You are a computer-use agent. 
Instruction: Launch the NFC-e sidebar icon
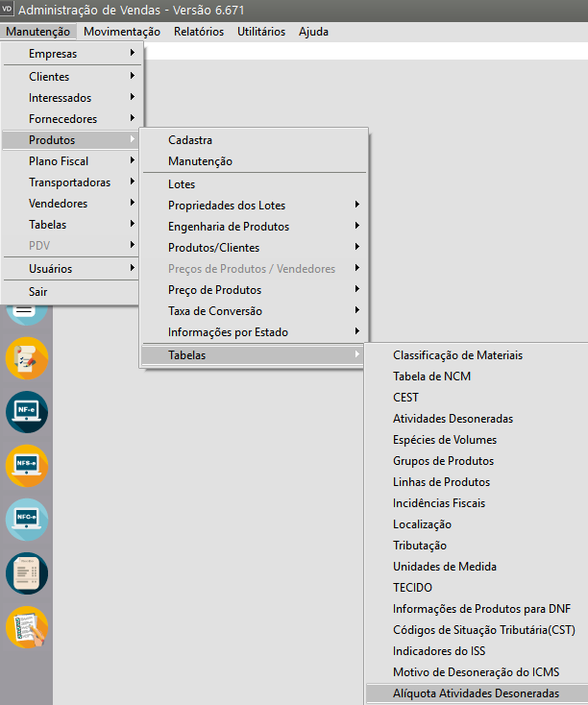click(x=26, y=520)
